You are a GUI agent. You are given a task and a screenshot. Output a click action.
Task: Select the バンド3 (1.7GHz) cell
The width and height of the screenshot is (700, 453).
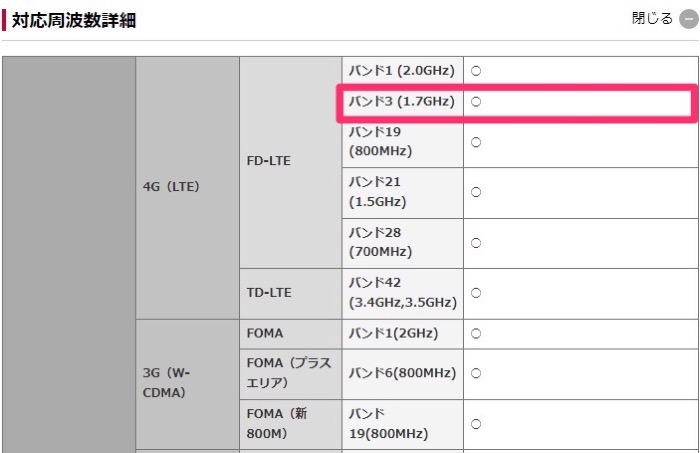(401, 102)
